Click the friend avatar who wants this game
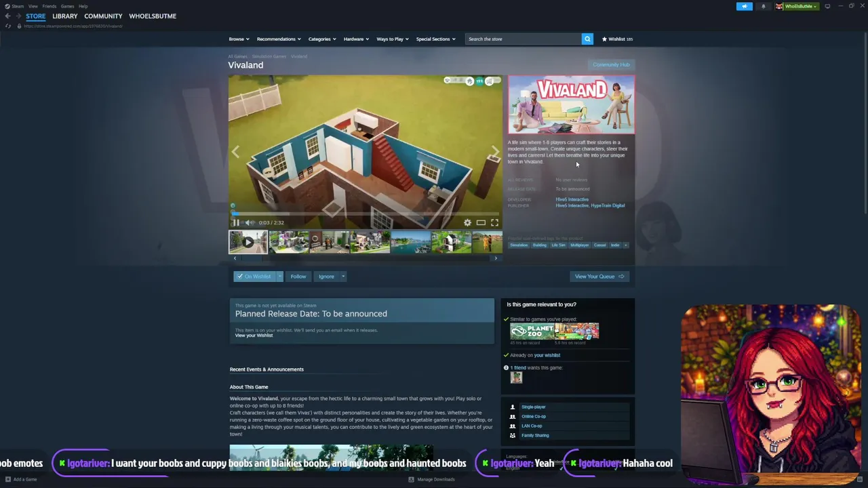Screen dimensions: 868x488 click(x=516, y=378)
